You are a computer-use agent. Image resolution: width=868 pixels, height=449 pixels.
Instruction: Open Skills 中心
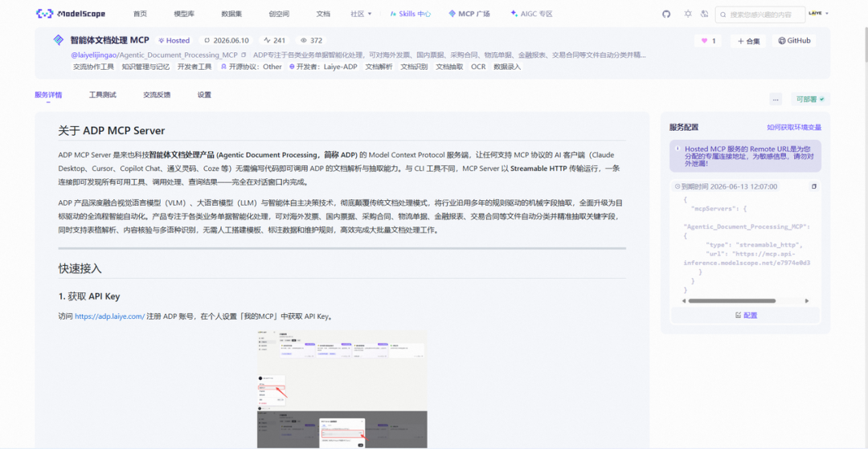[410, 14]
